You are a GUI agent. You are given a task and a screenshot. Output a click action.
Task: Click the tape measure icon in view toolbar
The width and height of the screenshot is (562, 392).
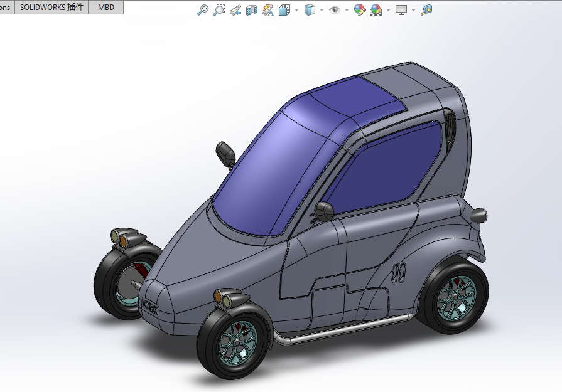(x=427, y=10)
